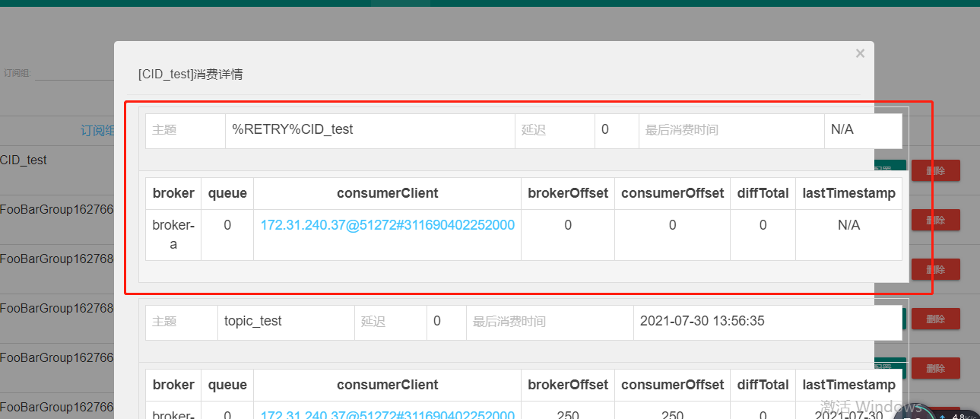Click the 最后消费时间 label for topic_test
The height and width of the screenshot is (419, 980).
click(x=509, y=322)
